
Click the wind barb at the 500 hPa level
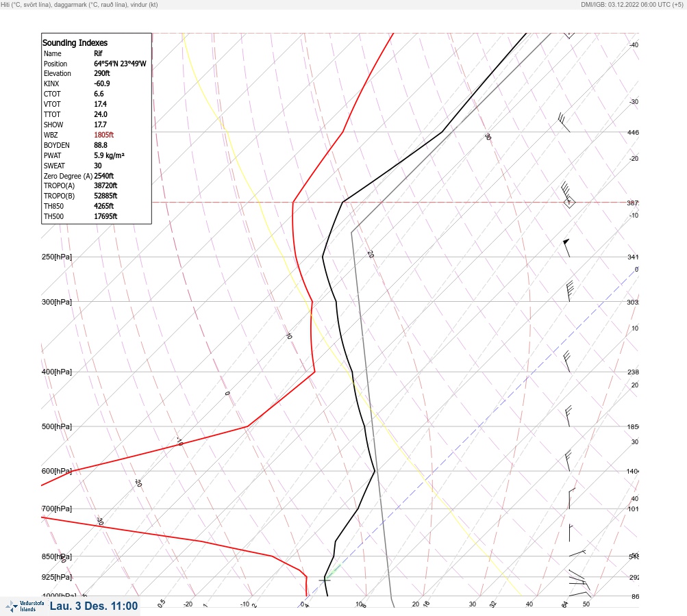click(569, 416)
